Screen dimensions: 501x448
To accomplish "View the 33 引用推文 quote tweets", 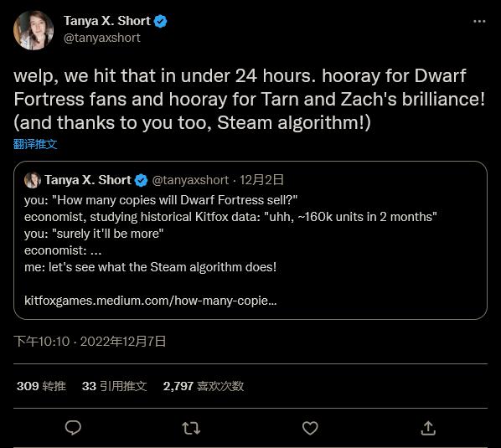I will [114, 386].
